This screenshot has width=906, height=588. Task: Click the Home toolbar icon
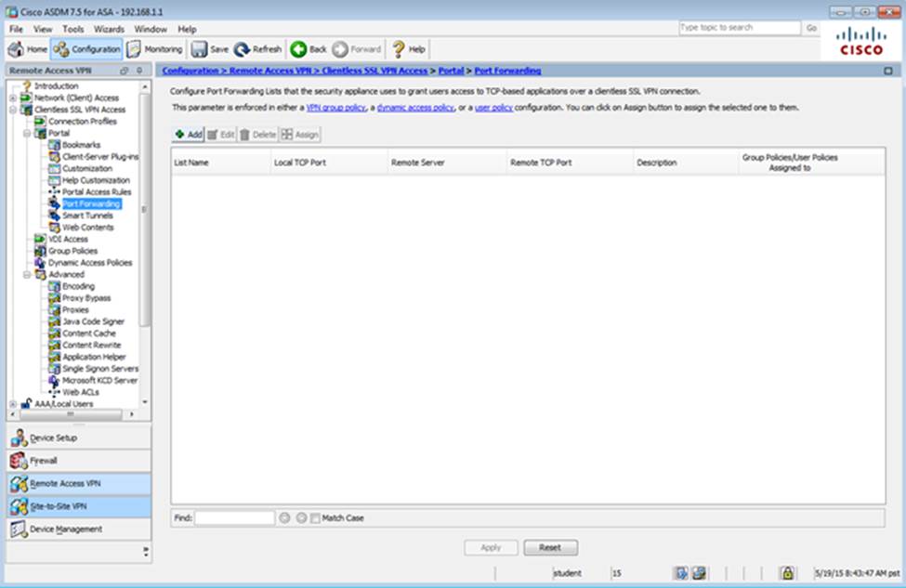click(17, 49)
